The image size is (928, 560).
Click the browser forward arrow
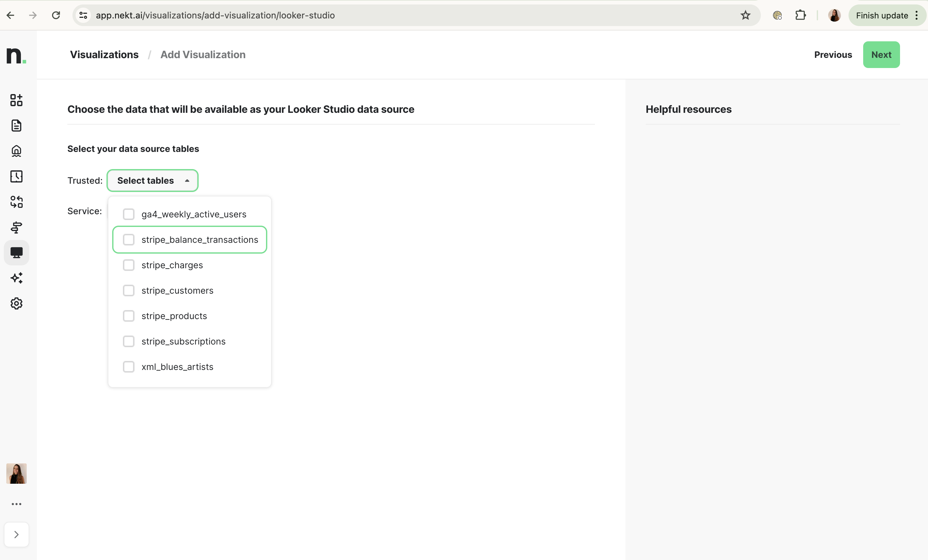click(33, 15)
